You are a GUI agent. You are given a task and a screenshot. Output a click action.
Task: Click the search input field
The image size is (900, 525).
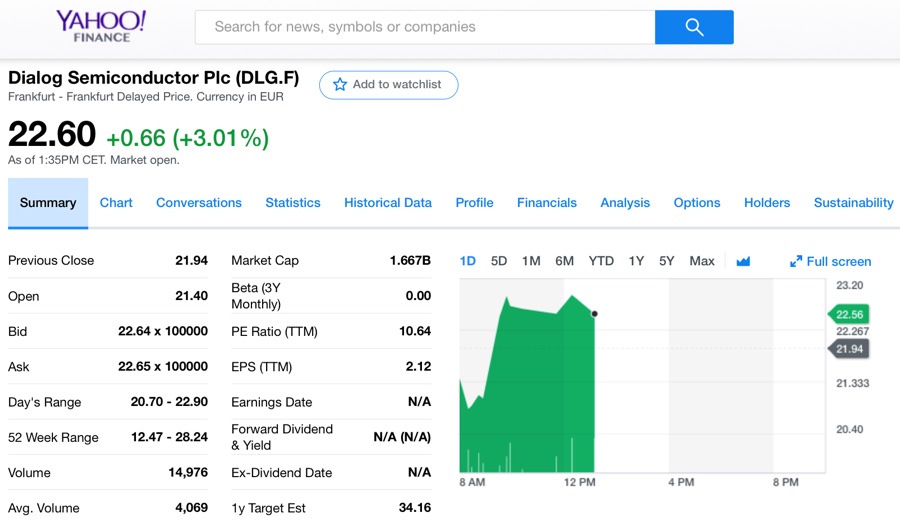coord(425,27)
